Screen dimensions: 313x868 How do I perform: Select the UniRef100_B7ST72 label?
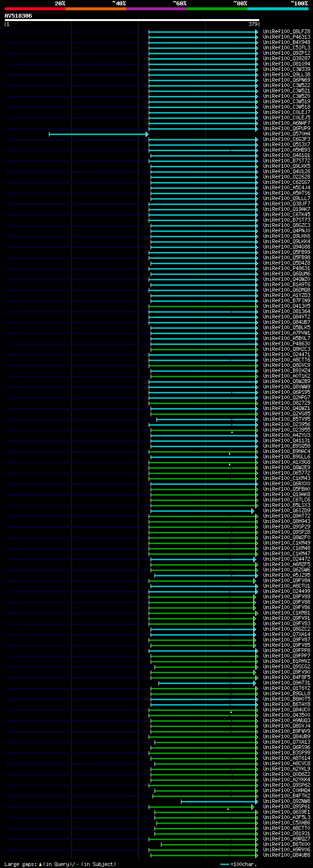coord(287,160)
